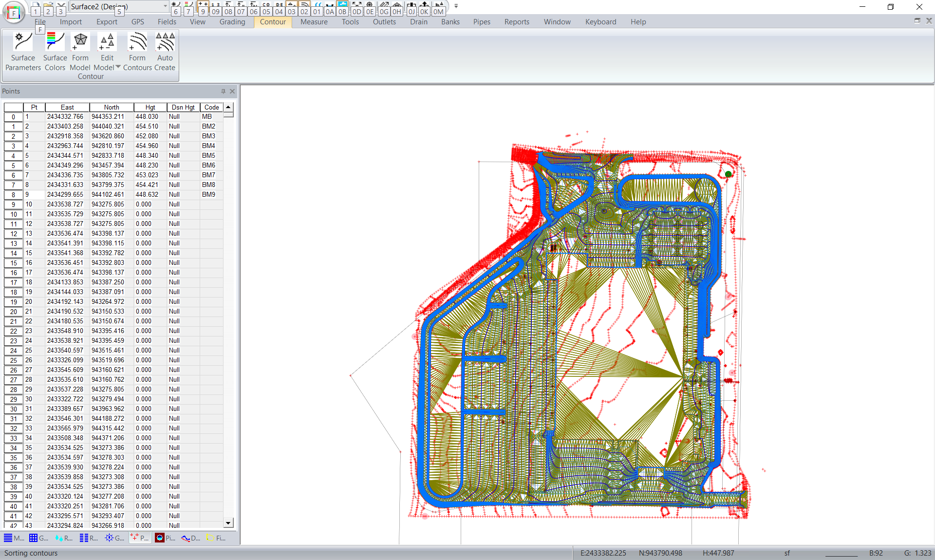The image size is (935, 560).
Task: Open the Grading ribbon tab
Action: (232, 22)
